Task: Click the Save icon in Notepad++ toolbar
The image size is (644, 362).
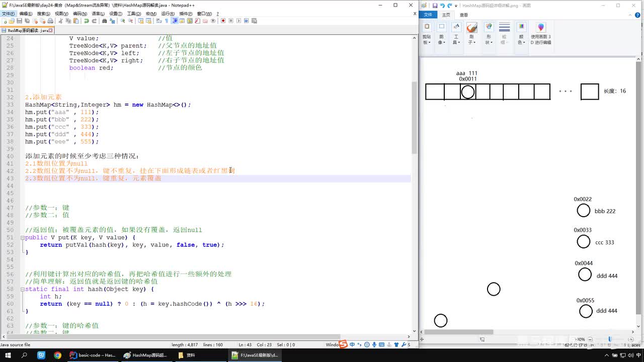Action: (19, 21)
